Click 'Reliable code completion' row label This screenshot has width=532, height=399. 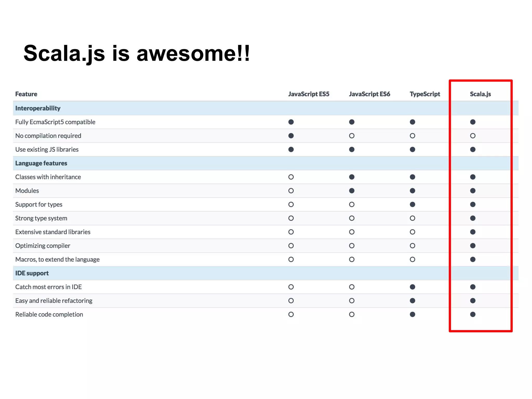click(49, 315)
